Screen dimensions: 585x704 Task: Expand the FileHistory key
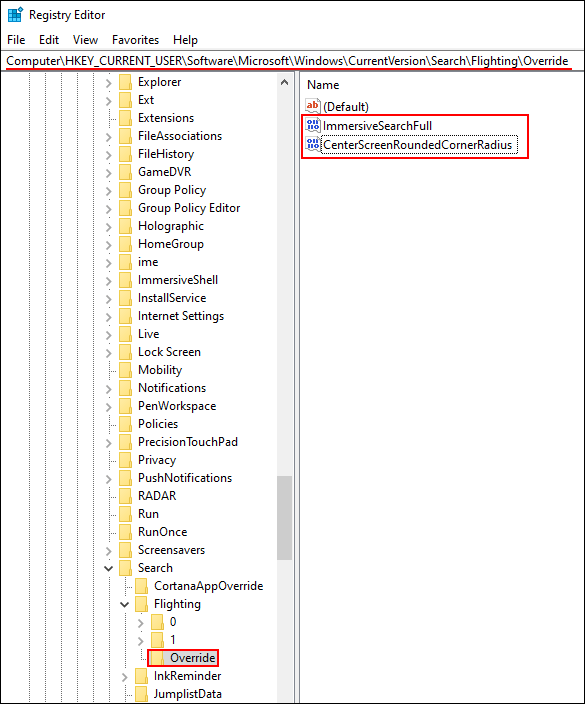click(108, 154)
